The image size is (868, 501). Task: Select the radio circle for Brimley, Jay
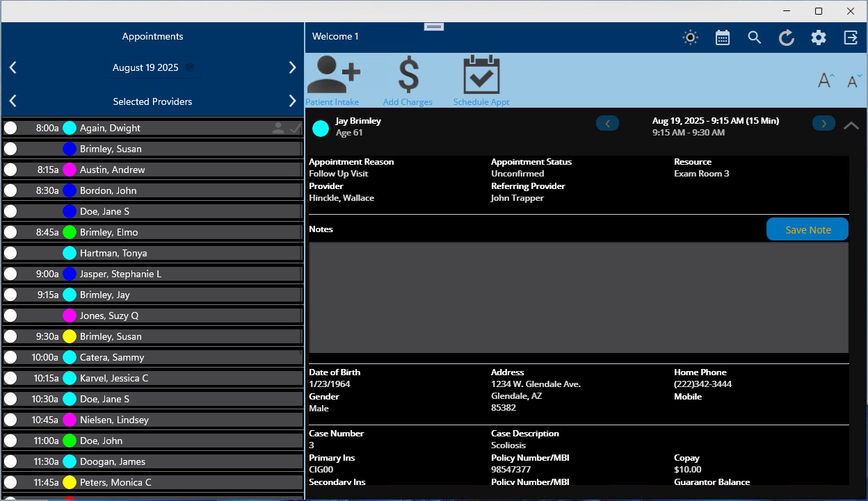point(10,295)
